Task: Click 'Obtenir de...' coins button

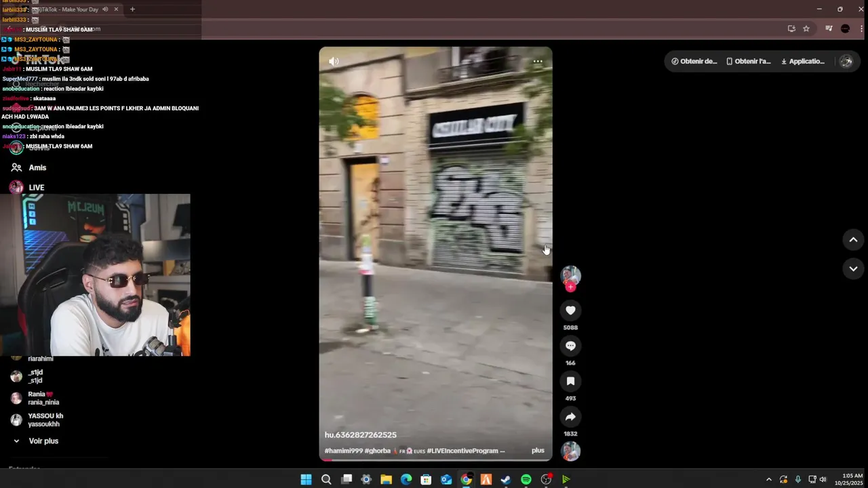Action: pyautogui.click(x=694, y=61)
